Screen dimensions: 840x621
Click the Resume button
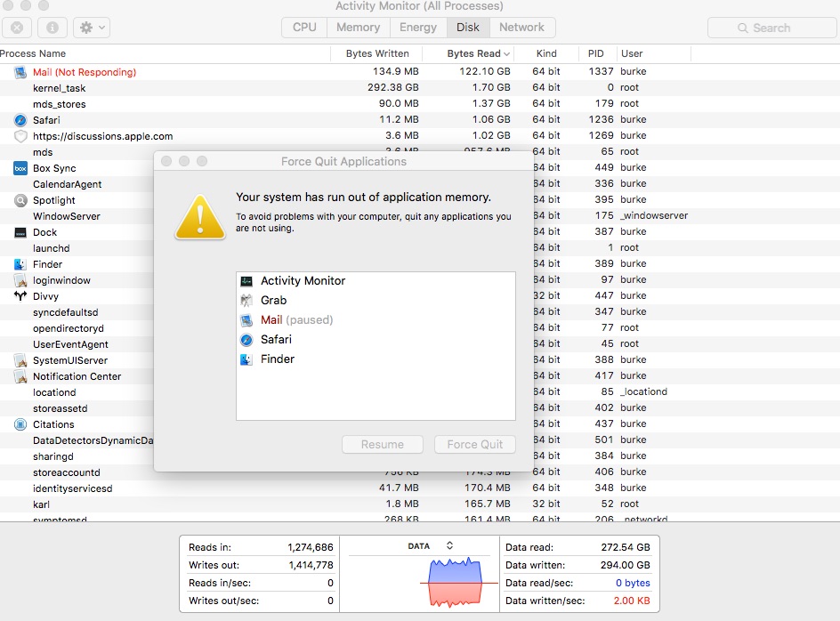(x=383, y=444)
